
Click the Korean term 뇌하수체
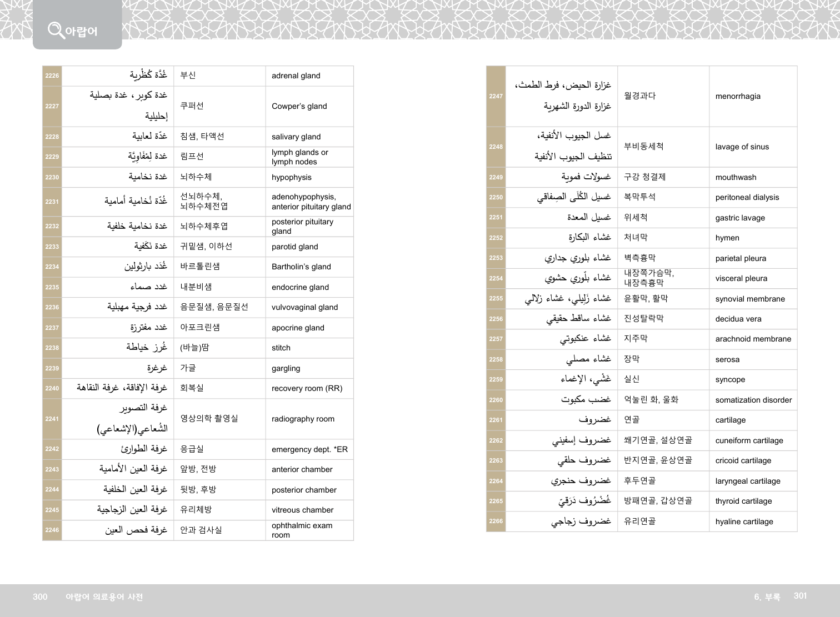point(196,177)
